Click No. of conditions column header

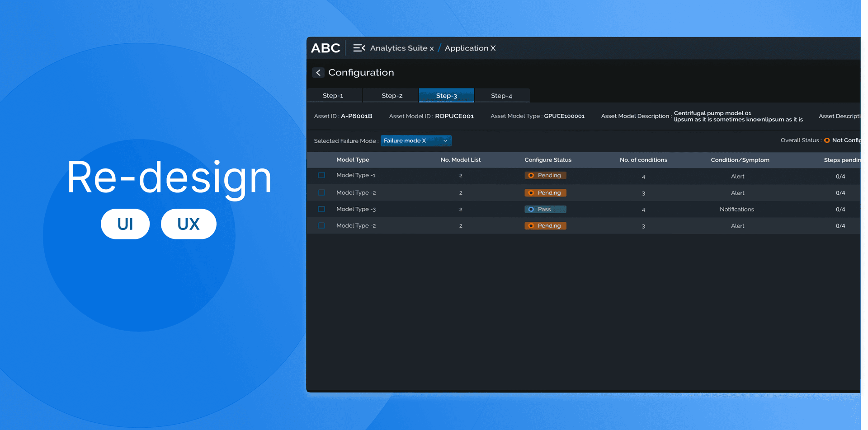(x=643, y=159)
